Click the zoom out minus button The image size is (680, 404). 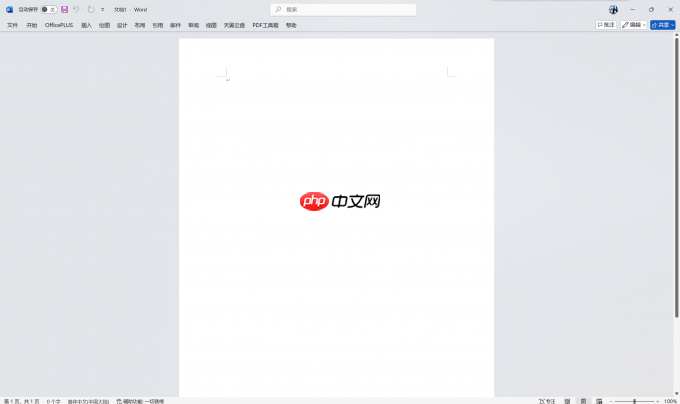click(611, 401)
